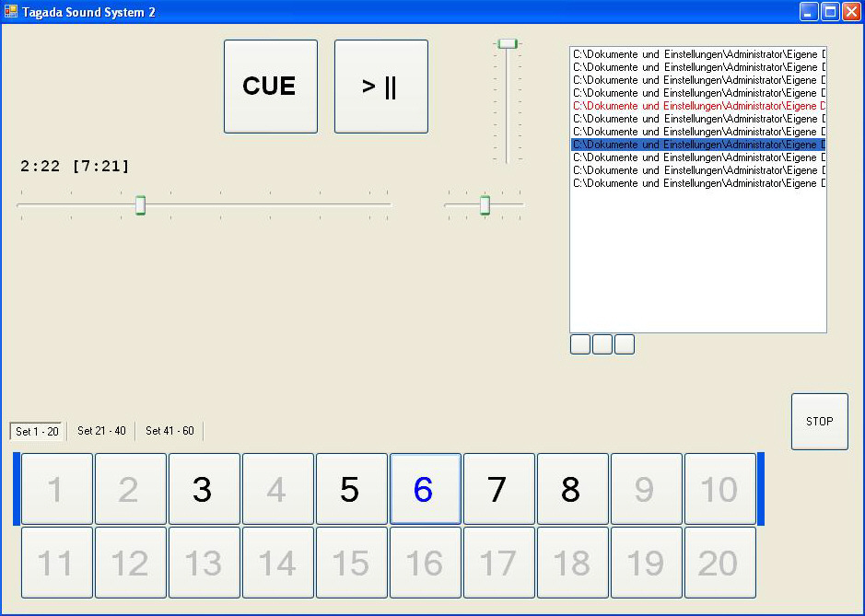The height and width of the screenshot is (616, 865).
Task: Click the track position slider handle
Action: 141,204
